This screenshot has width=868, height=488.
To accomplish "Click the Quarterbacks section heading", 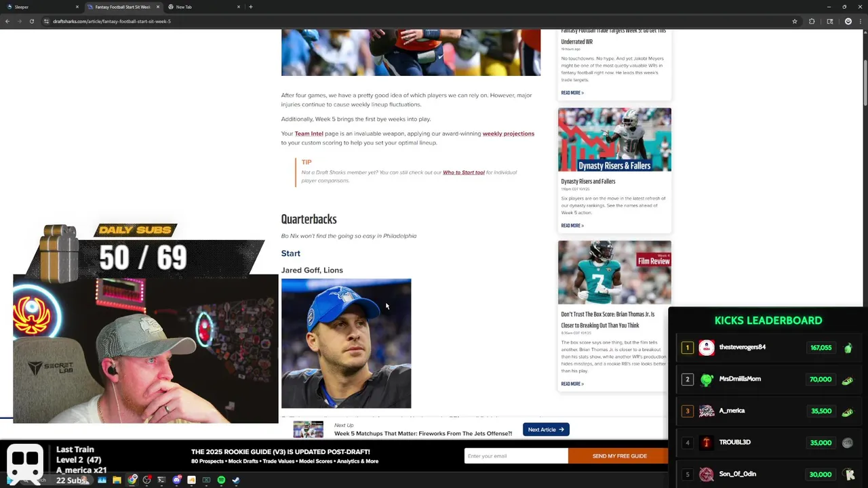I will click(309, 219).
